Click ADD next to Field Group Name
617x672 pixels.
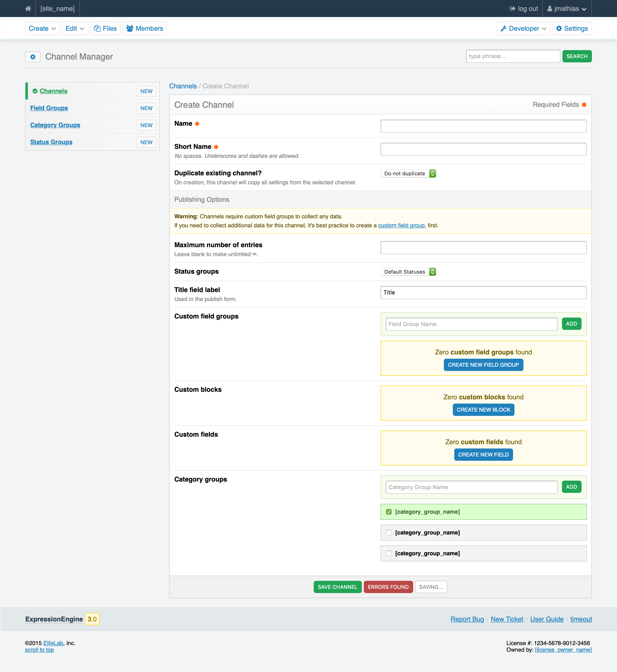571,324
